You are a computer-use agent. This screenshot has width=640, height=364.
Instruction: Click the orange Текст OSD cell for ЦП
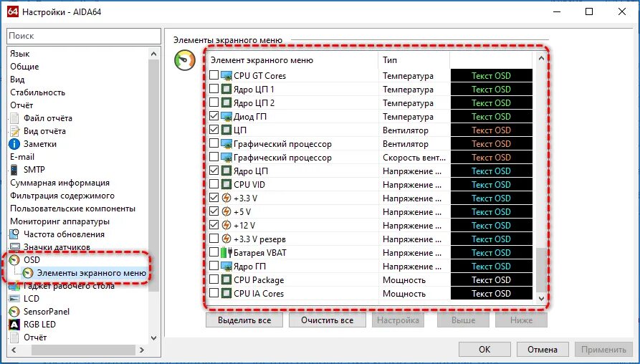tap(492, 130)
